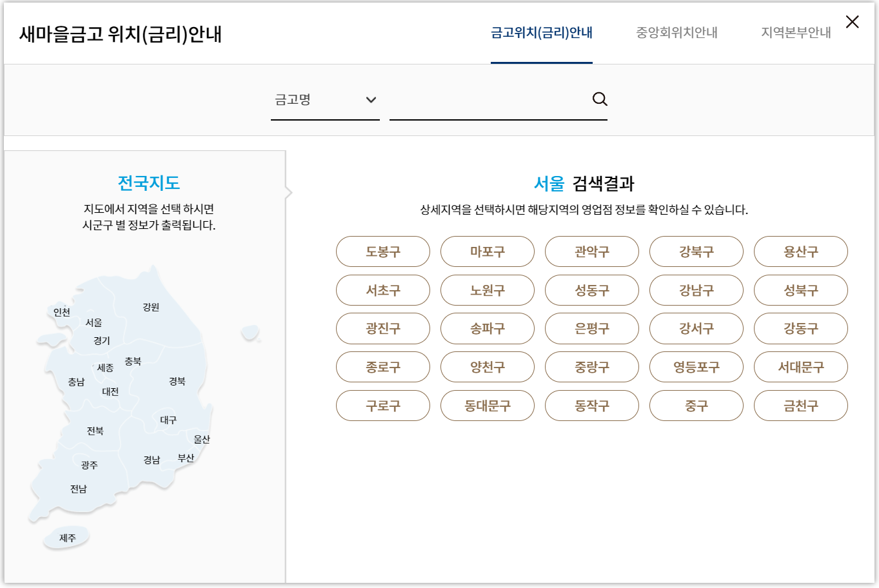Select the 마포구 district button
The image size is (879, 588).
pyautogui.click(x=488, y=251)
